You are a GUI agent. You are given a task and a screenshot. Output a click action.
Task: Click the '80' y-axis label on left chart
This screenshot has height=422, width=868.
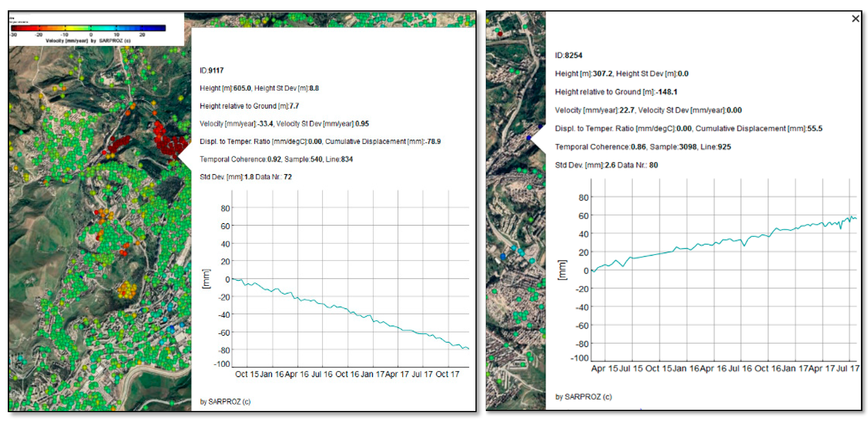(225, 209)
